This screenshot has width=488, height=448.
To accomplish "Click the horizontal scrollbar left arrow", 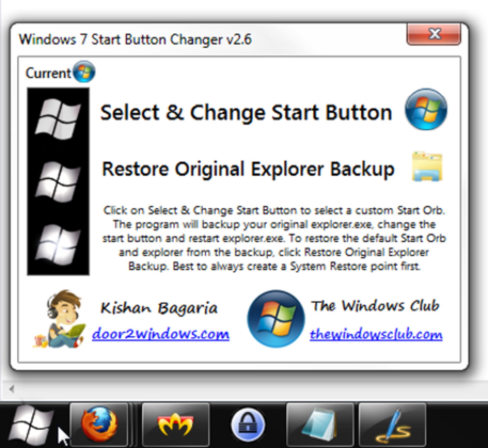I will (x=11, y=389).
